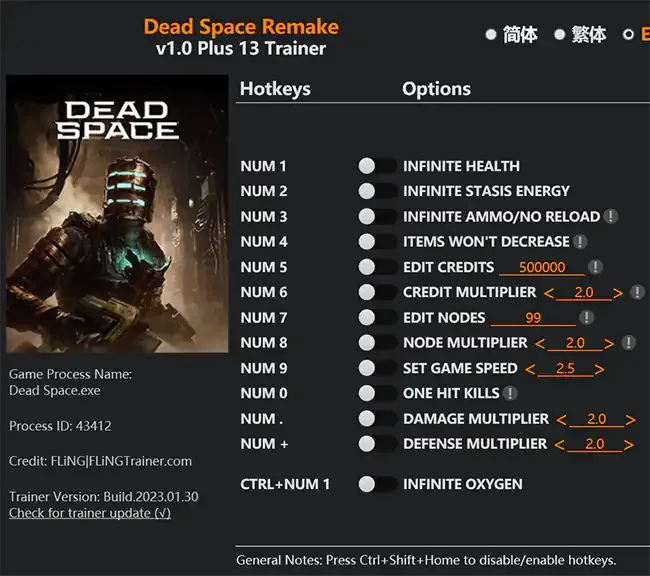Decrease Damage Multiplier with left arrow
The height and width of the screenshot is (576, 650).
(x=561, y=420)
